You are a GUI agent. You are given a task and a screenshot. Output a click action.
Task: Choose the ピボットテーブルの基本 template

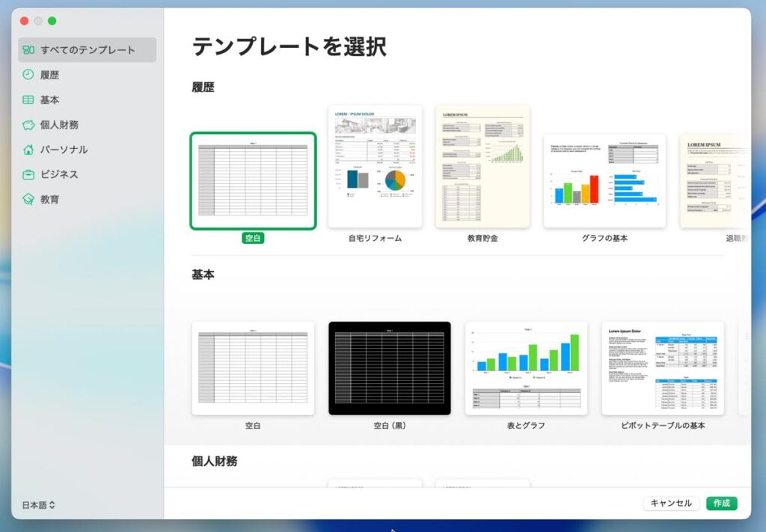click(x=662, y=368)
